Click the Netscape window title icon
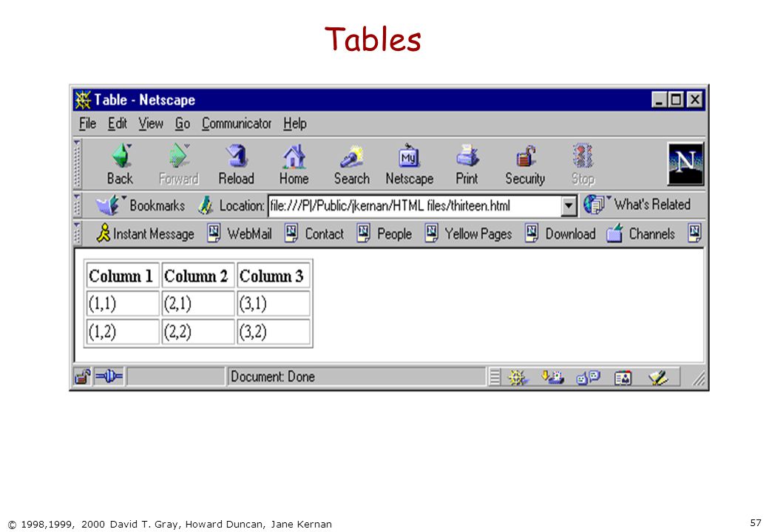This screenshot has height=532, width=769. (x=82, y=100)
